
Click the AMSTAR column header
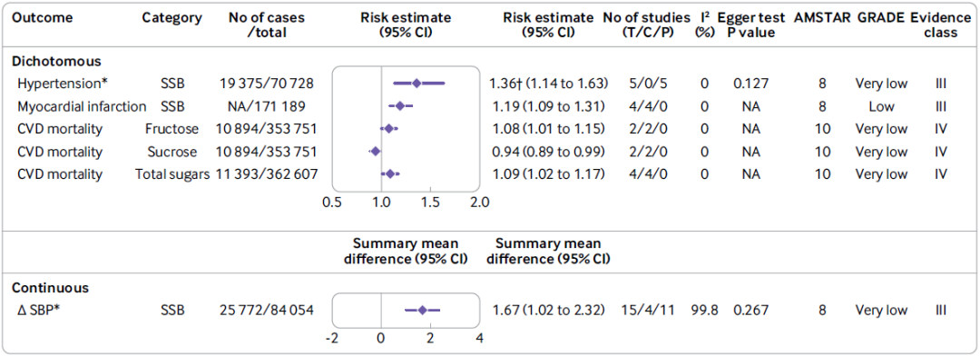tap(818, 17)
